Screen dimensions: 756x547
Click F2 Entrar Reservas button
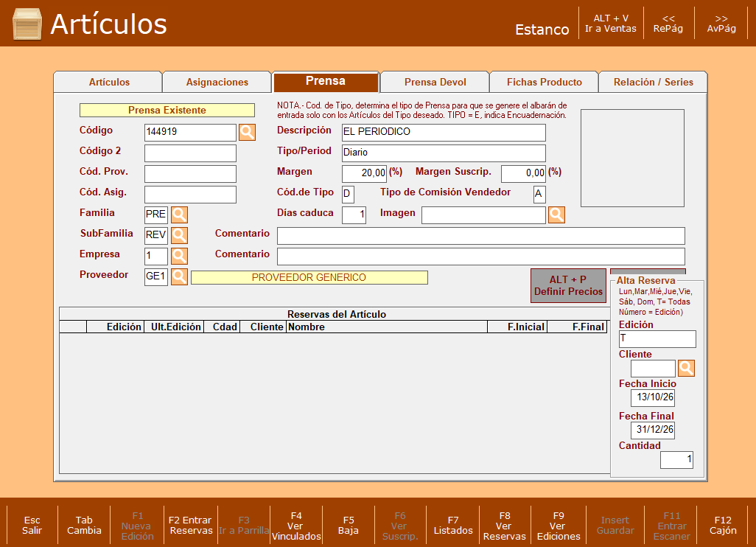tap(190, 526)
